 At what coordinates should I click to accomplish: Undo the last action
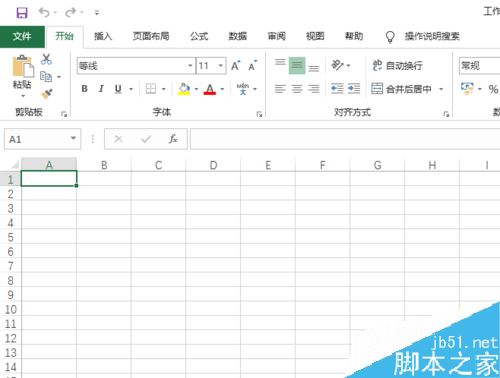[44, 12]
